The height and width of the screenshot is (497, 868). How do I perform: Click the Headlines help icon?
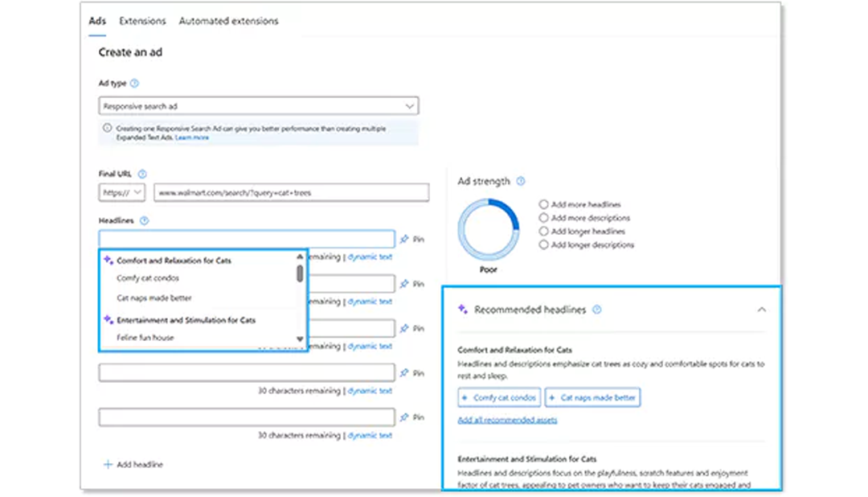(144, 220)
